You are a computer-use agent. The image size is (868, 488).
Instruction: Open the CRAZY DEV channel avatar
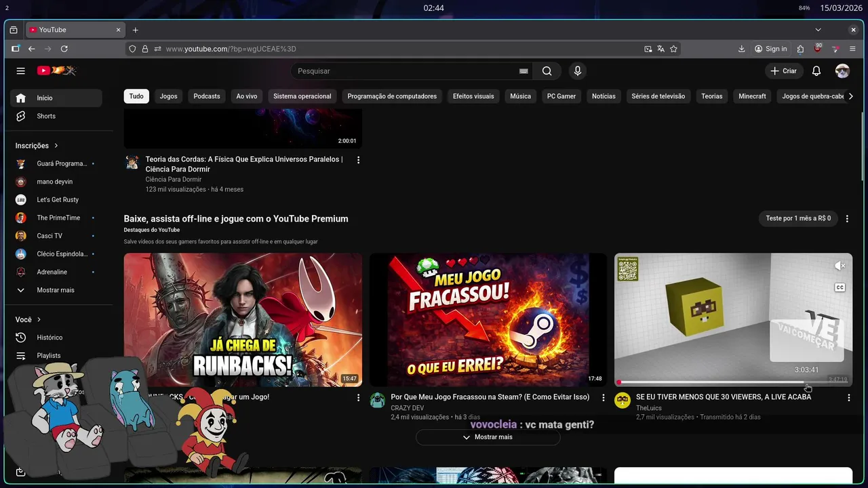(x=378, y=400)
